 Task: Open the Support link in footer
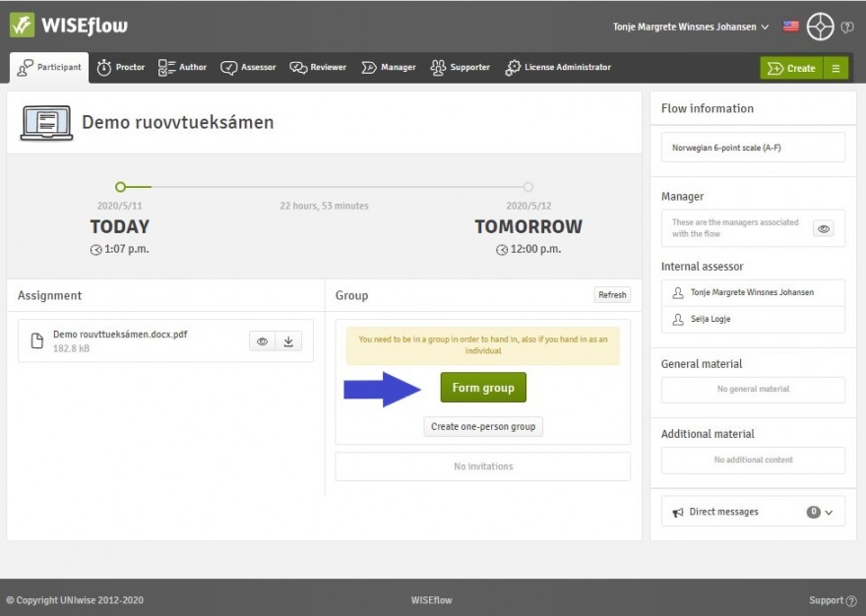[831, 600]
